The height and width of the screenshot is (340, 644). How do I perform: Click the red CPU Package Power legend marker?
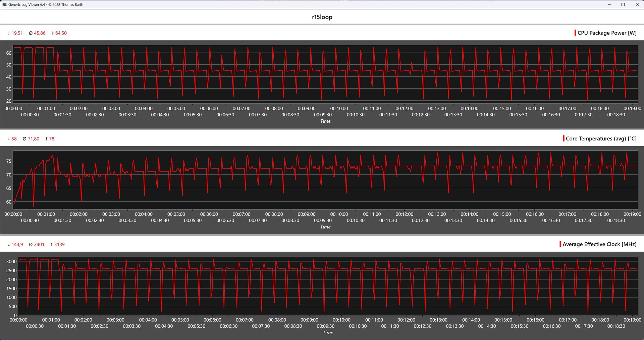pos(575,33)
